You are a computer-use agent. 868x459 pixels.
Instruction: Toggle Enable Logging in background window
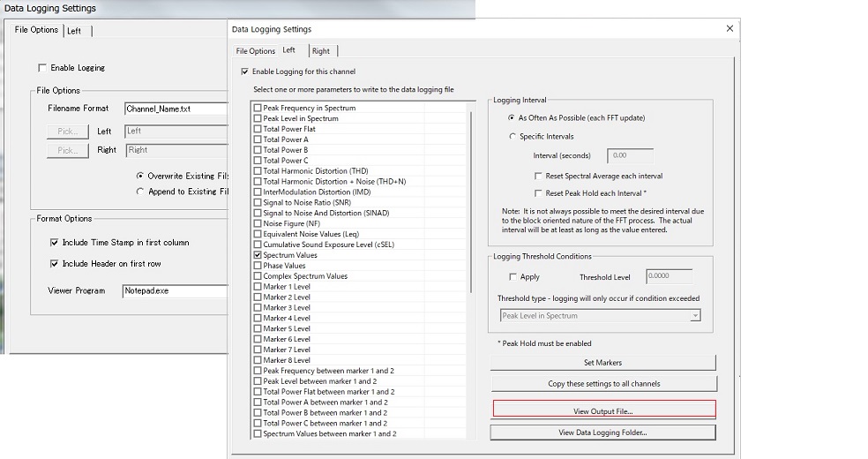pos(42,68)
